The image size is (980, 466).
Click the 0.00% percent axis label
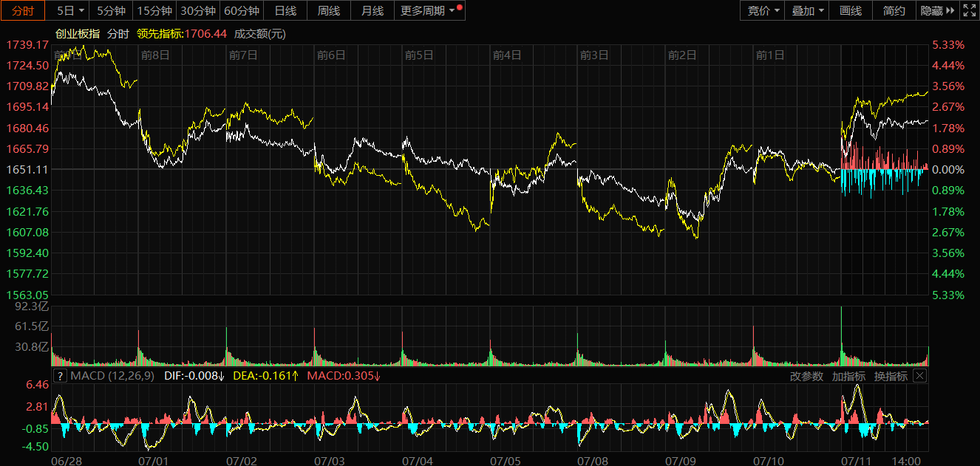pyautogui.click(x=948, y=169)
